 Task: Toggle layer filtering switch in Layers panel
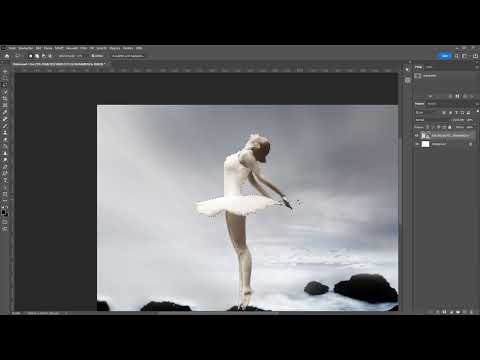click(478, 111)
